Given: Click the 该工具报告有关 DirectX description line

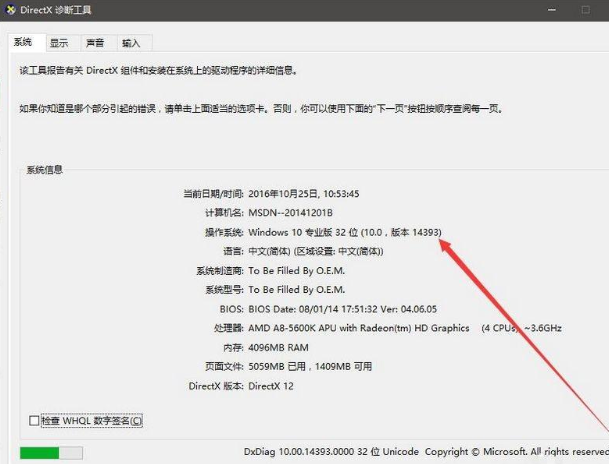Looking at the screenshot, I should pyautogui.click(x=159, y=71).
